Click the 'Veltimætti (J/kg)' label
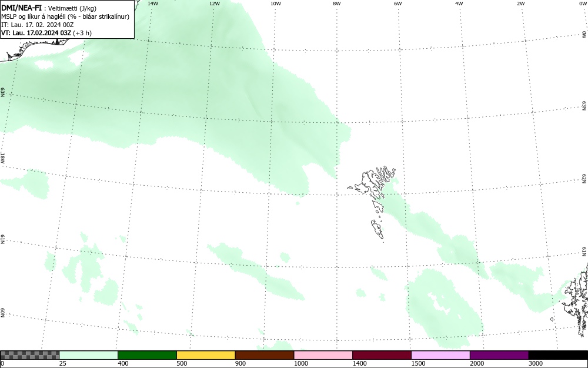This screenshot has height=368, width=588. [x=73, y=8]
